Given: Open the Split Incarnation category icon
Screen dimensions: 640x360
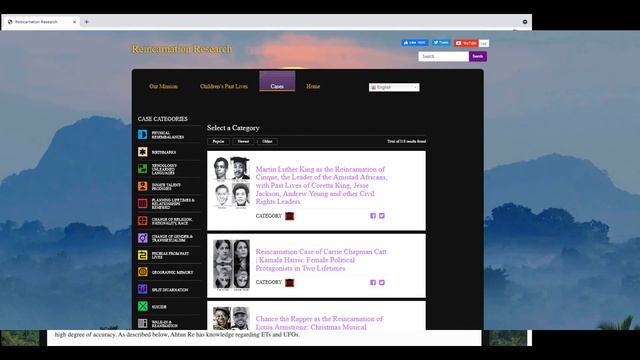Looking at the screenshot, I should [x=142, y=289].
